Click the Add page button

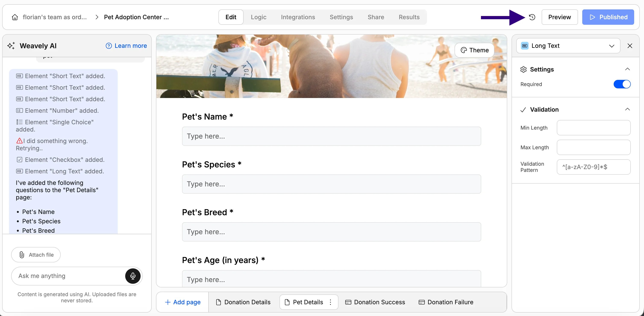[182, 302]
